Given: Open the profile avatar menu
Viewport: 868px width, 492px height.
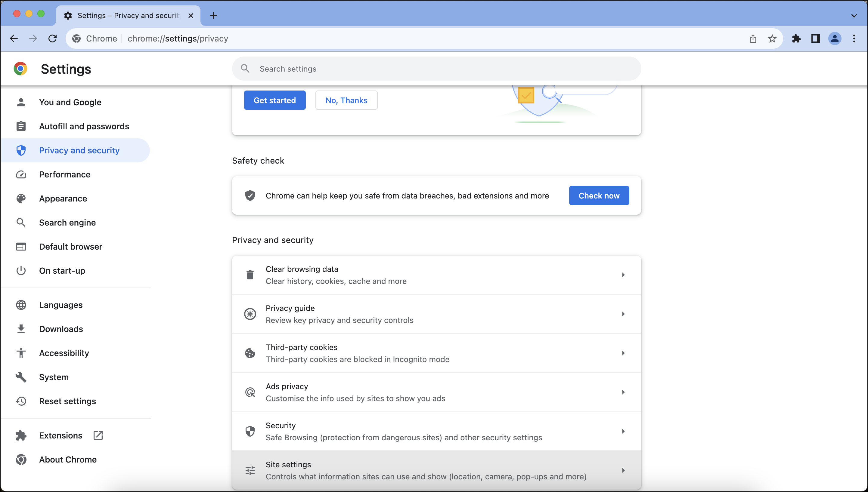Looking at the screenshot, I should pyautogui.click(x=835, y=38).
